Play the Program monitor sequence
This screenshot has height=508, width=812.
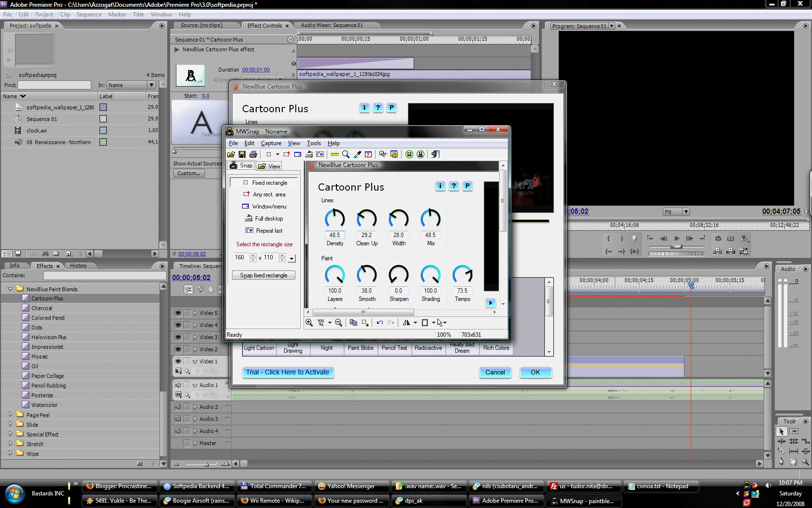tap(677, 239)
